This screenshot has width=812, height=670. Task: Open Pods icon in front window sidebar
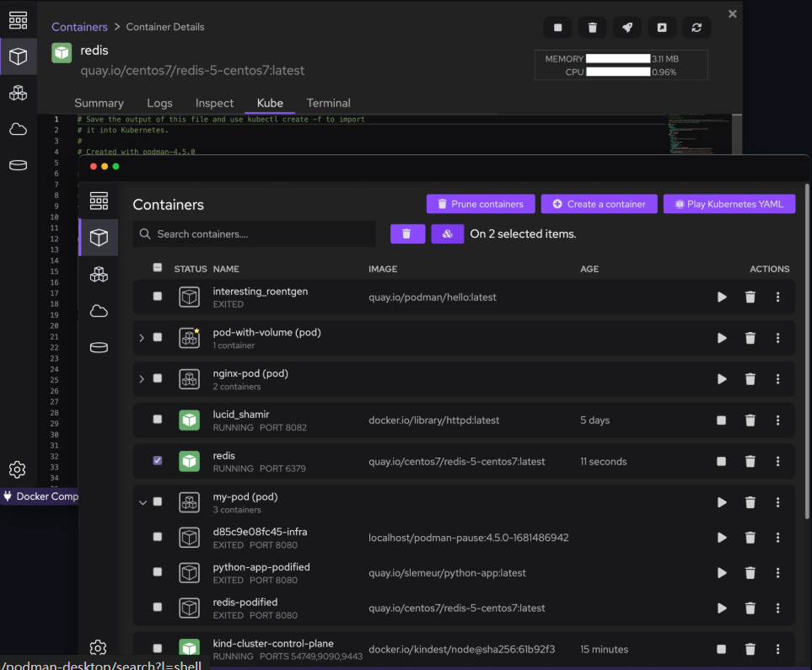(x=99, y=274)
